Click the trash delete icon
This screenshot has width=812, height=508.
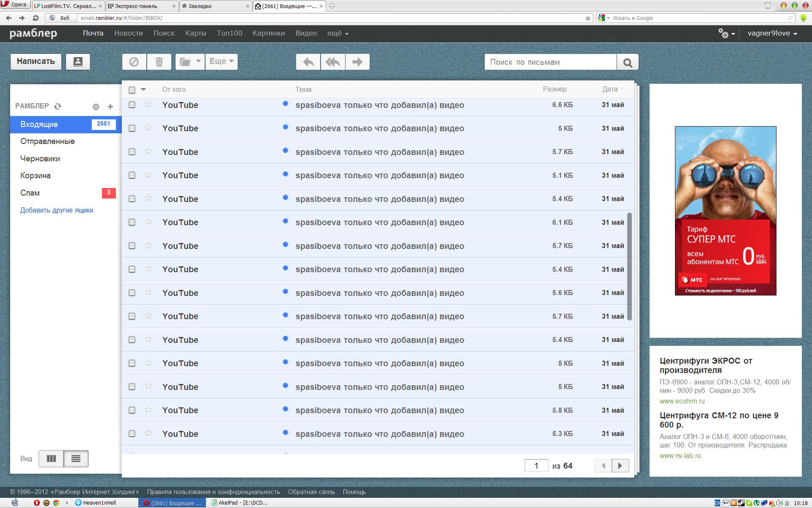point(159,62)
